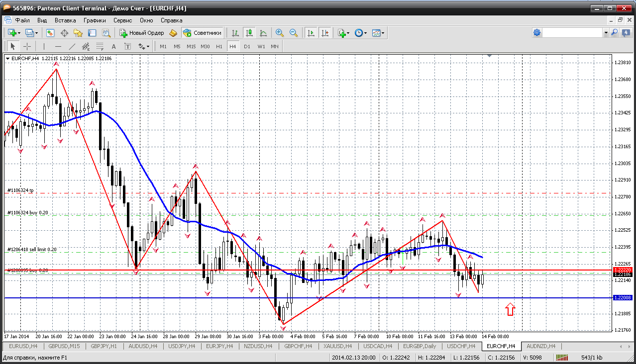
Task: Click Новый Ордер button
Action: [x=142, y=33]
